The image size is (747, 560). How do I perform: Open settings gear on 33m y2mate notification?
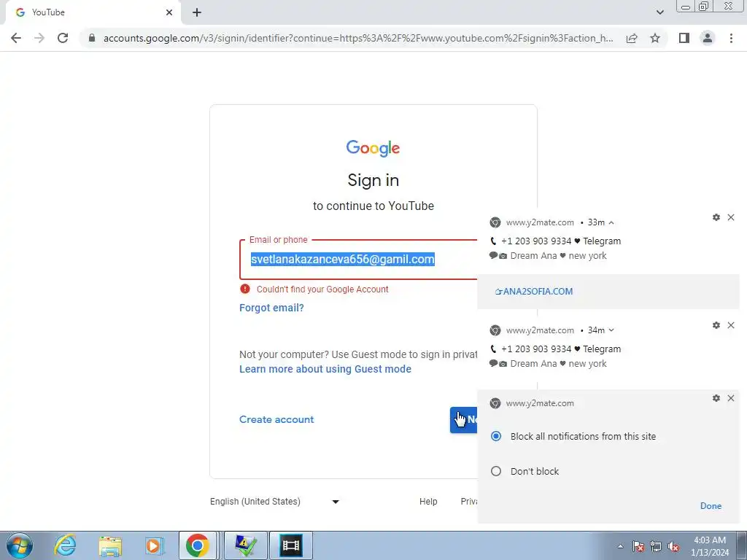pos(716,217)
